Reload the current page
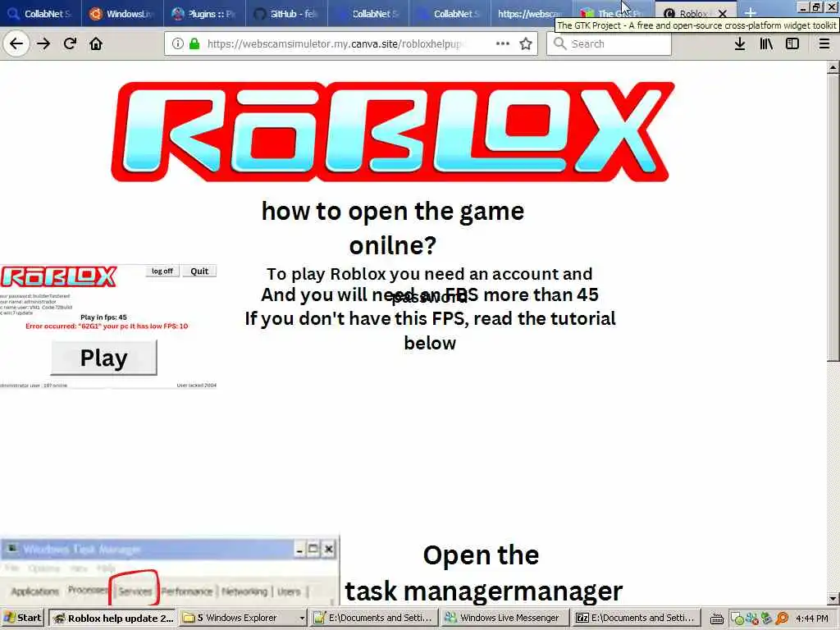Image resolution: width=840 pixels, height=630 pixels. pyautogui.click(x=70, y=43)
